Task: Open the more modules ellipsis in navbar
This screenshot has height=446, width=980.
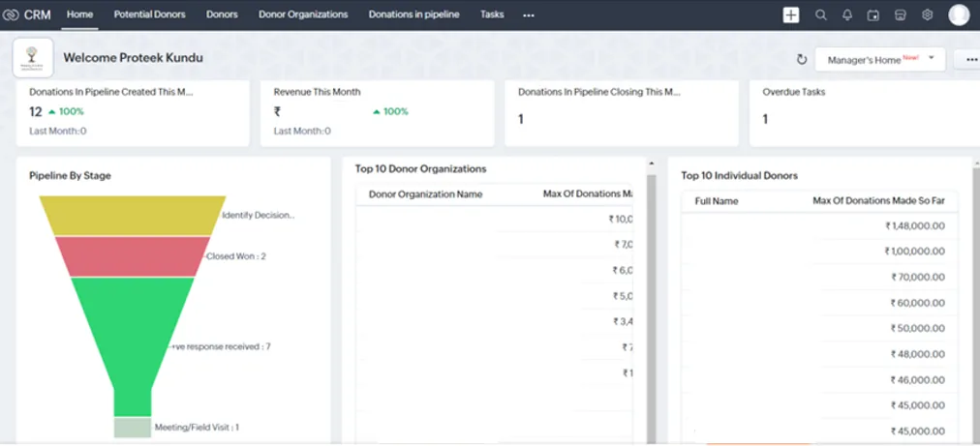Action: click(529, 15)
